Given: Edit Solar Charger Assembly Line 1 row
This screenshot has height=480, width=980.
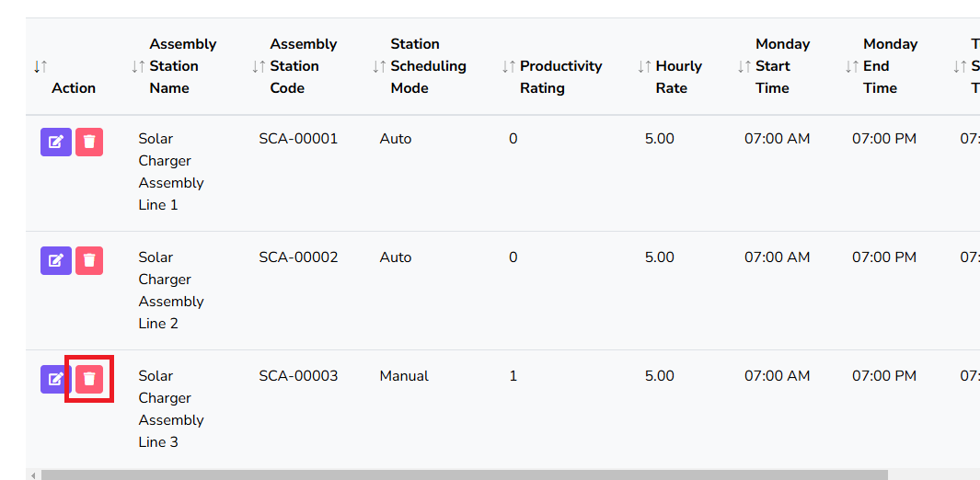Looking at the screenshot, I should [x=55, y=142].
